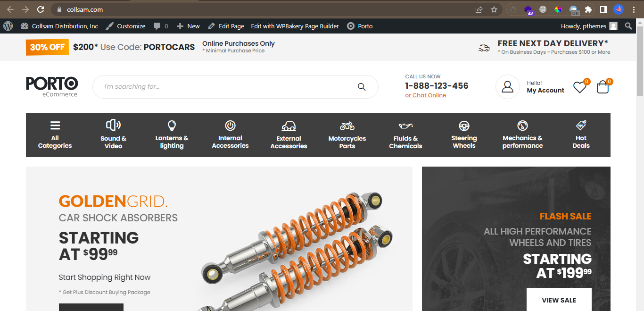Click the 30% OFF badge
Screen dimensions: 644x311
pos(47,47)
